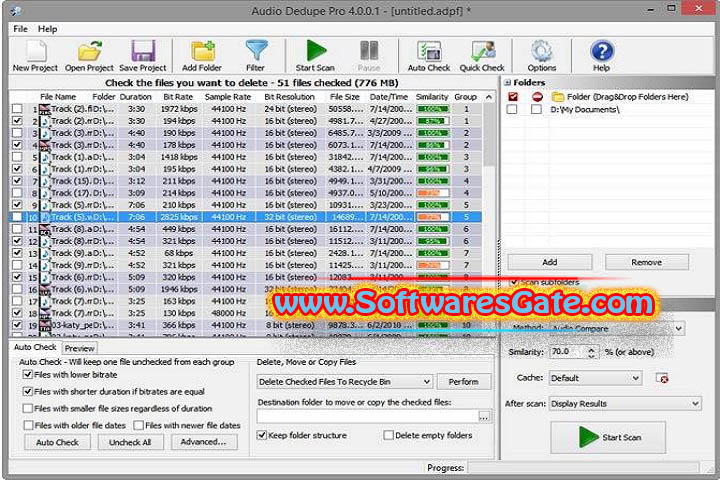This screenshot has height=480, width=720.
Task: Click the Save Project floppy icon
Action: pos(143,56)
